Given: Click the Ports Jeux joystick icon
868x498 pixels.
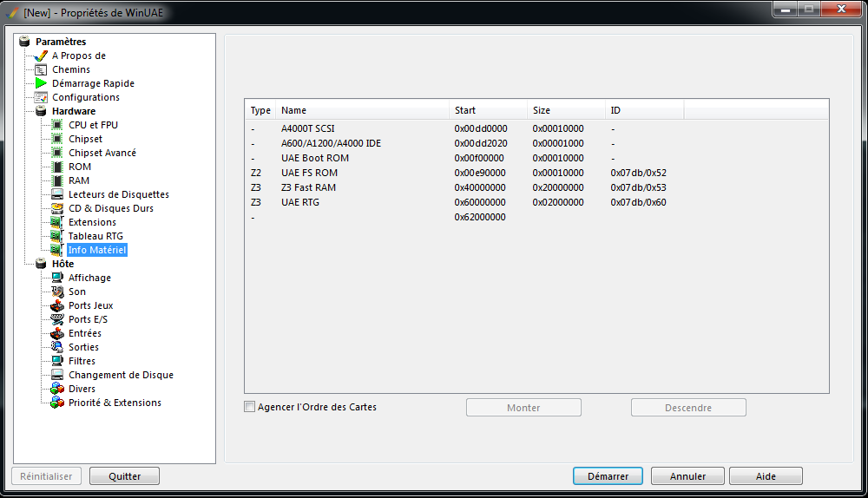Looking at the screenshot, I should (57, 305).
